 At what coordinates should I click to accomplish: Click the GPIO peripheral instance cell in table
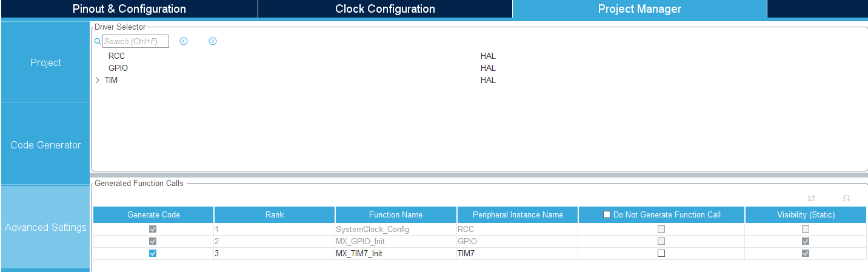[518, 241]
